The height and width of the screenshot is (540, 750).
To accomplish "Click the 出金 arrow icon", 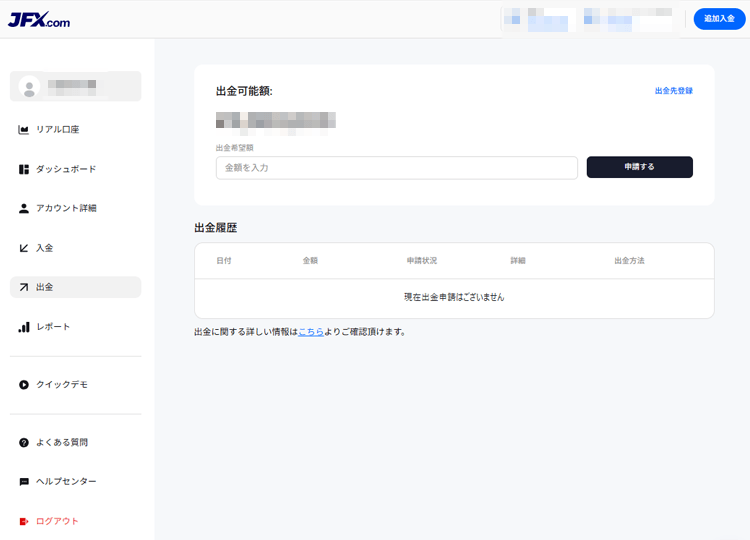I will point(23,287).
